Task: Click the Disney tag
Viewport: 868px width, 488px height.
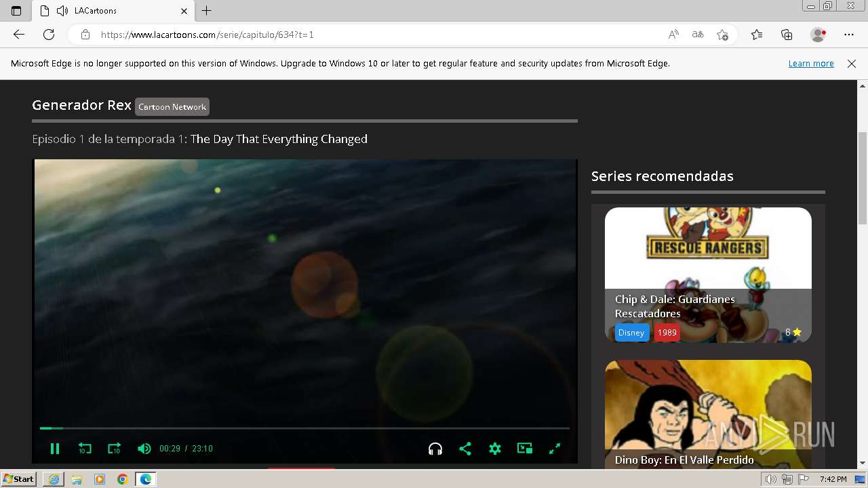Action: point(631,333)
